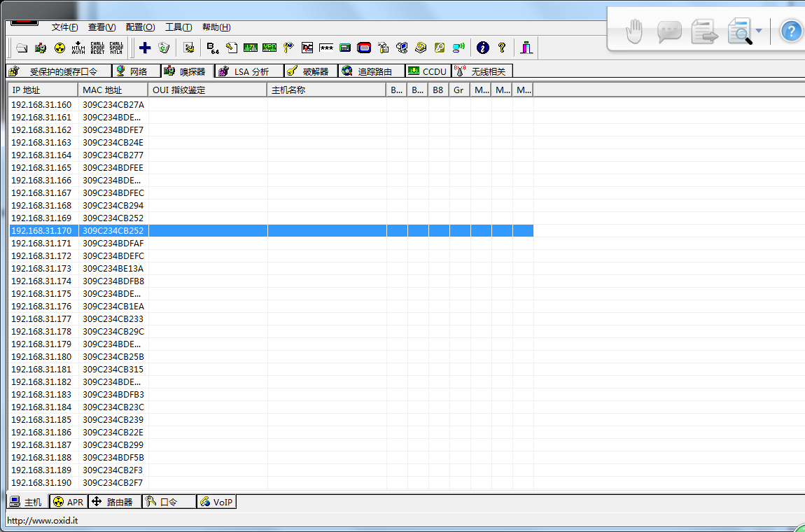Open the About info icon
The width and height of the screenshot is (805, 532).
[x=482, y=48]
